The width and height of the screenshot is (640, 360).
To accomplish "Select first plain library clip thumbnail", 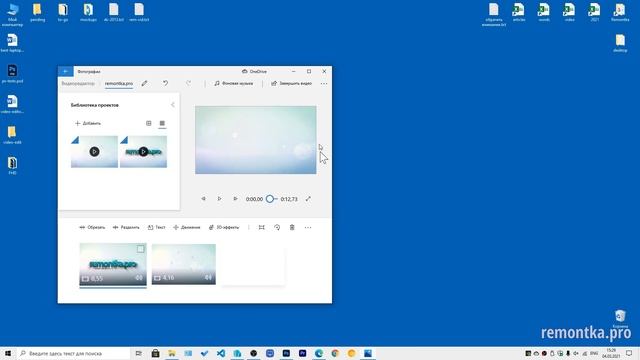I will [x=94, y=152].
